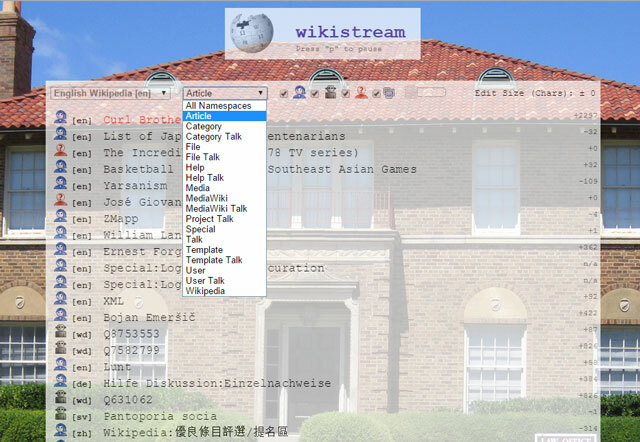The image size is (640, 442).
Task: Click user icon beside XML row
Action: [x=60, y=298]
